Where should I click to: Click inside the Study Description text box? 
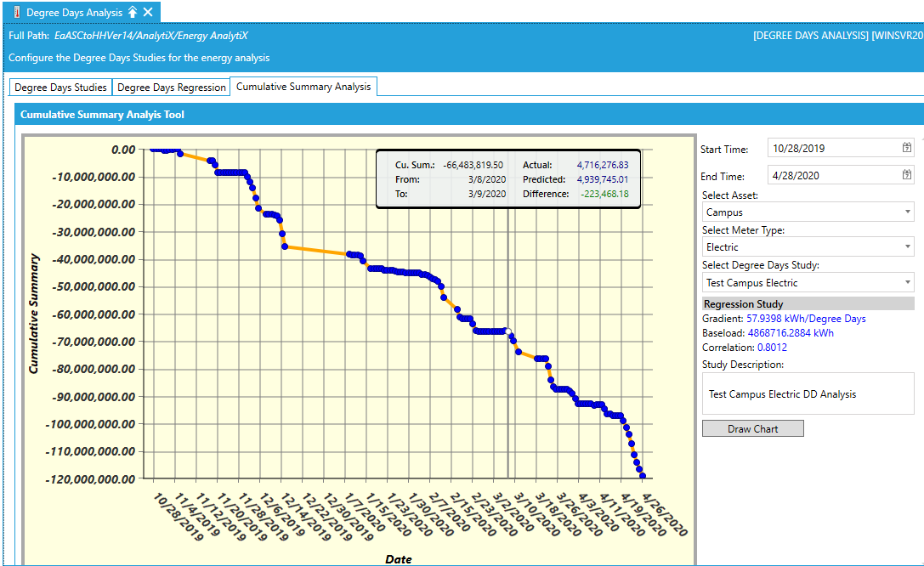[x=808, y=393]
